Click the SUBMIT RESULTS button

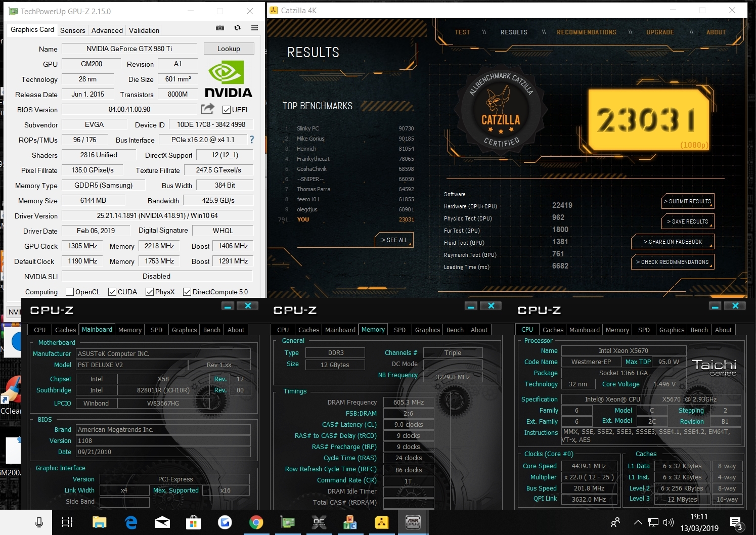coord(688,201)
